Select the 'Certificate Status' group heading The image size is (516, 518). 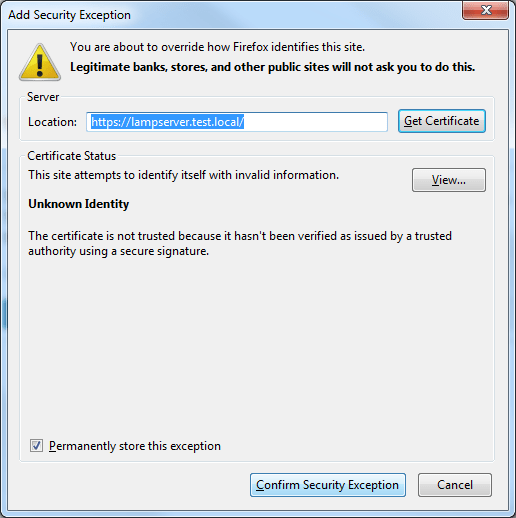click(71, 156)
